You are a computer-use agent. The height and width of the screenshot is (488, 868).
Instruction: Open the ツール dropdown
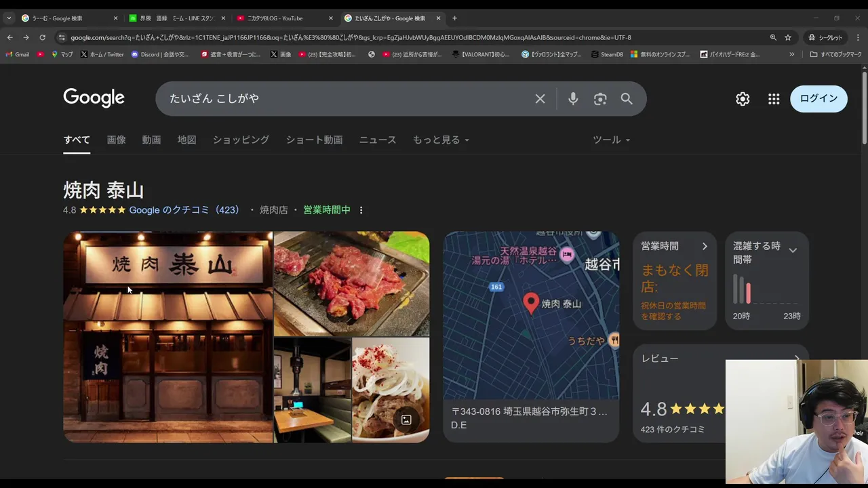[611, 140]
